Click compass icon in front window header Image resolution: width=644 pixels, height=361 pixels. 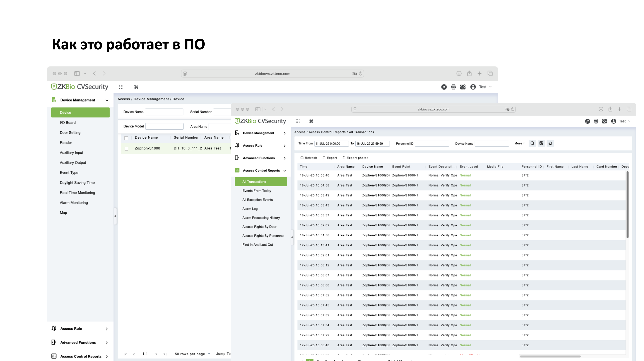coord(587,121)
